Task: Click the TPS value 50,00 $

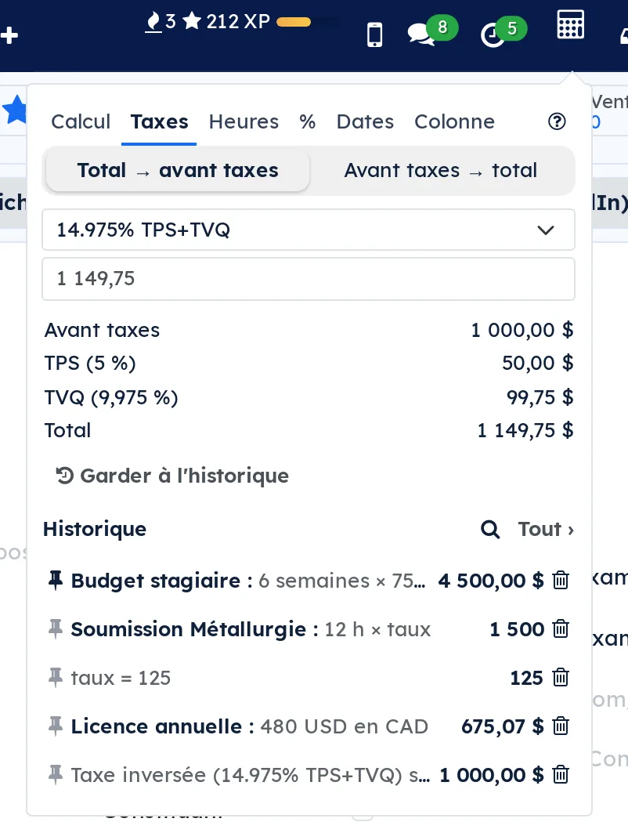Action: coord(537,364)
